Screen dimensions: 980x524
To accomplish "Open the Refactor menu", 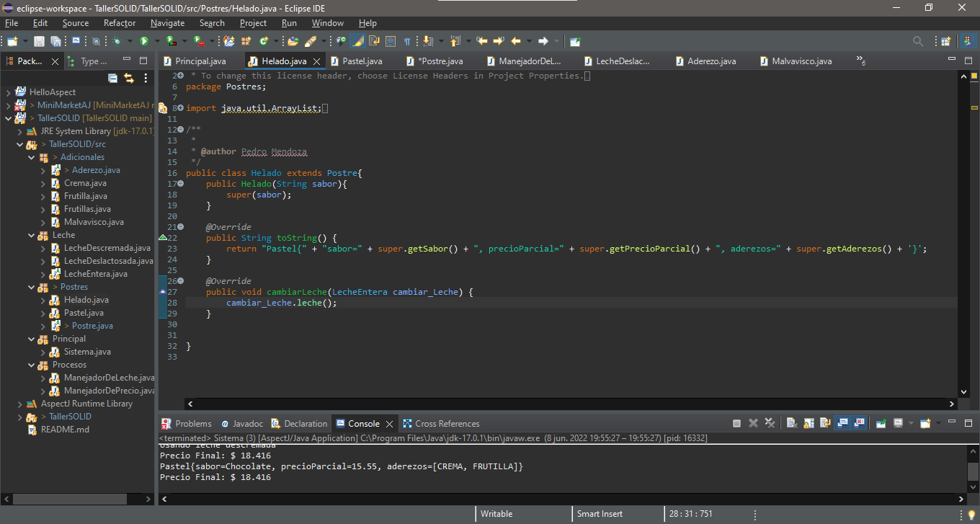I will 119,22.
